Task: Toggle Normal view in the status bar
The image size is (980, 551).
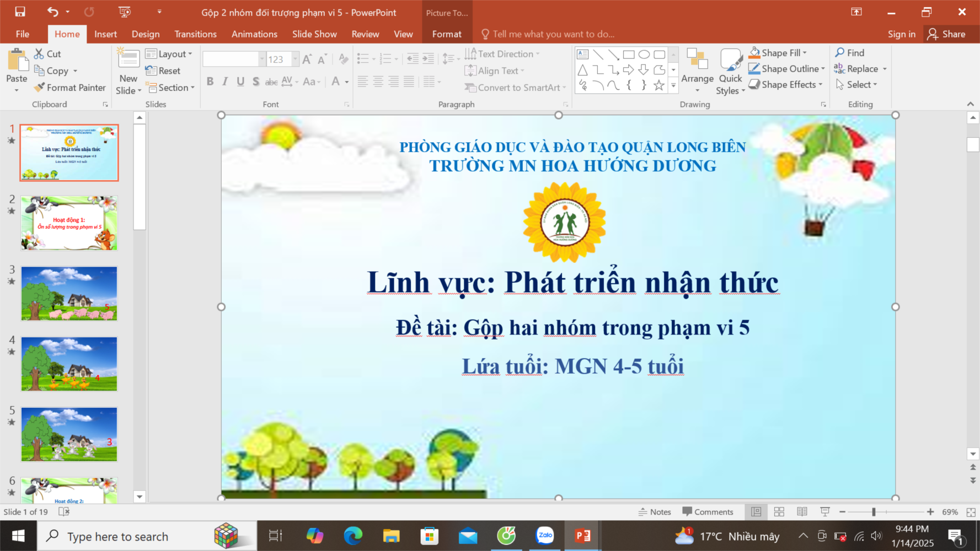Action: [756, 512]
